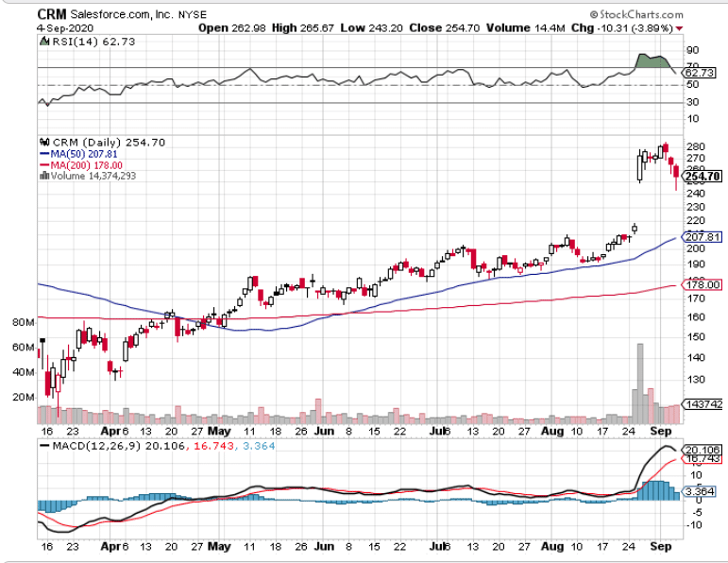Click the tallest gray volume spike bar

tap(640, 384)
